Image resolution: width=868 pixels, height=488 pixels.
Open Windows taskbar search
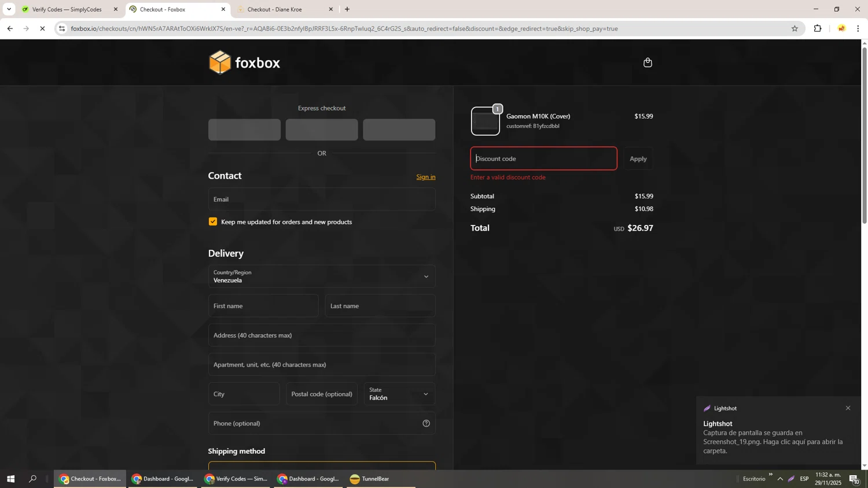click(33, 479)
